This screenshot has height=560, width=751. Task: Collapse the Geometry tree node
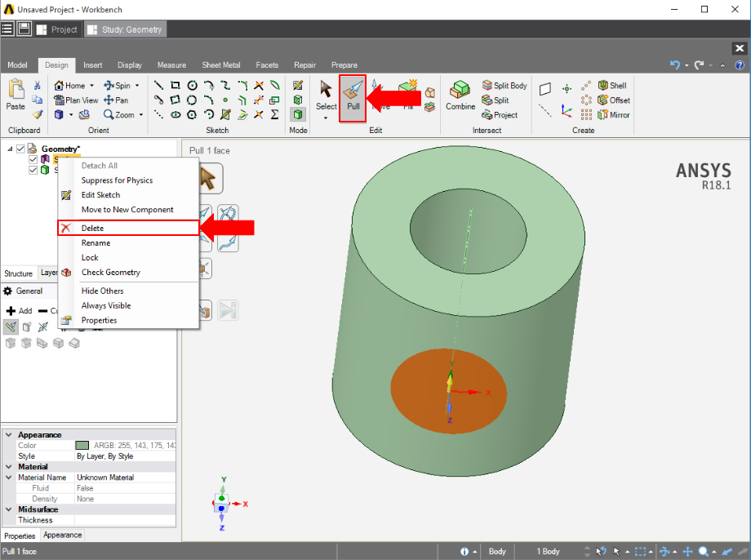[10, 149]
